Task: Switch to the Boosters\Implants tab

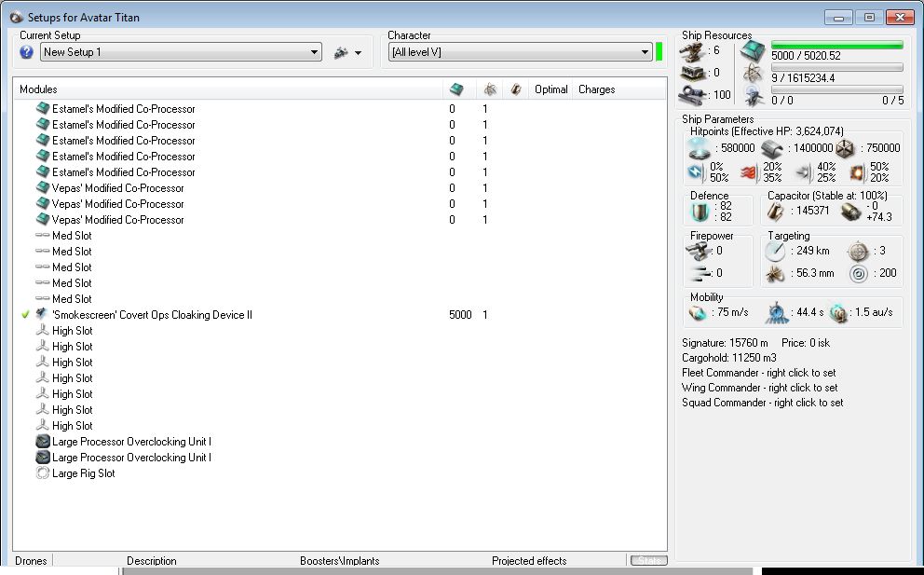Action: 339,560
